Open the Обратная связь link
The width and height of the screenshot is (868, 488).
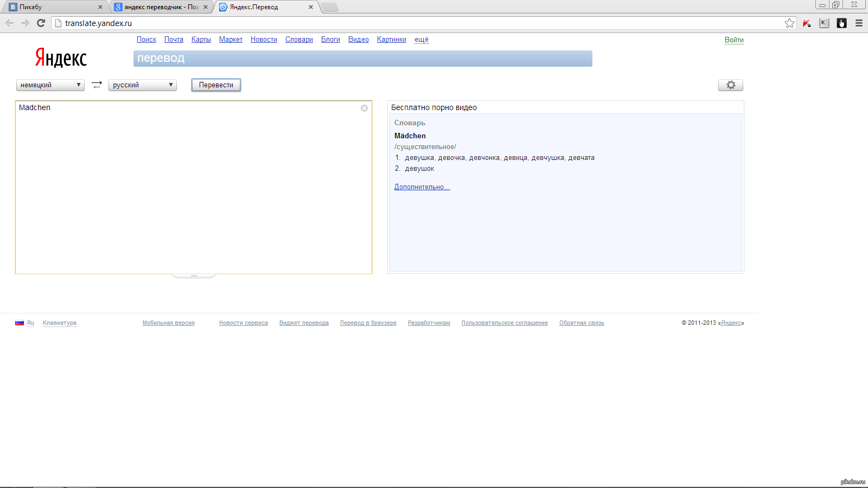pos(582,323)
